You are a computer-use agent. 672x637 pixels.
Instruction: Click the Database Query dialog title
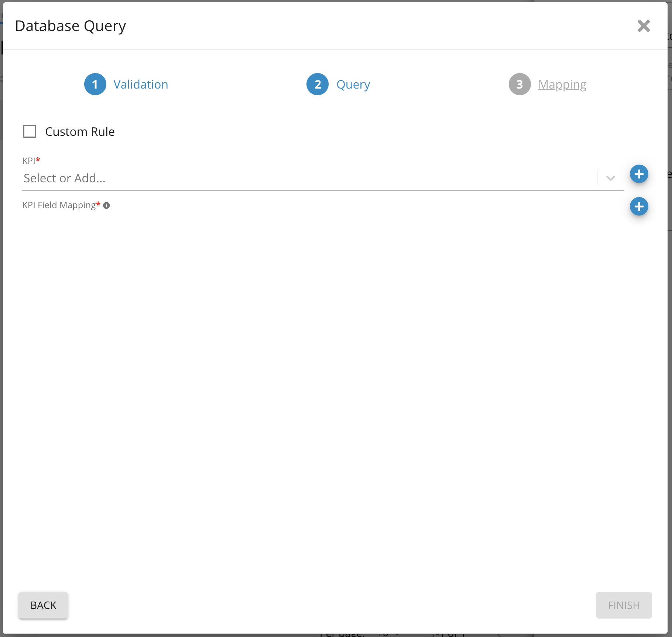(x=71, y=26)
